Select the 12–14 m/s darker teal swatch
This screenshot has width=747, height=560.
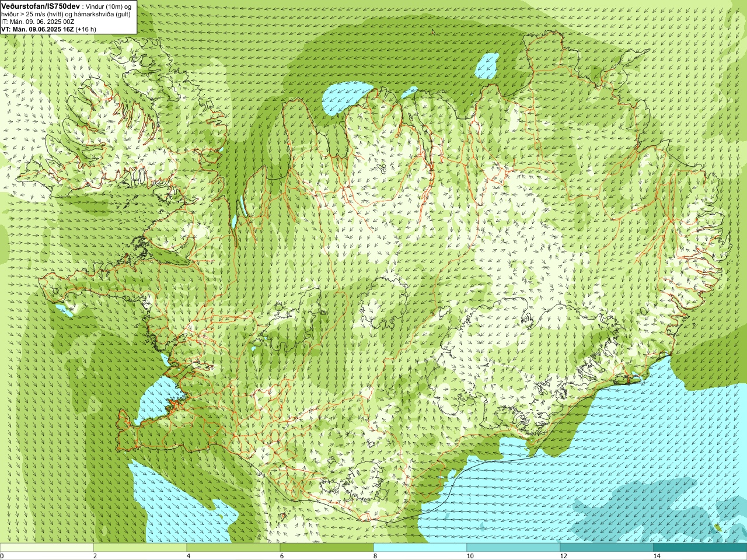(x=607, y=548)
